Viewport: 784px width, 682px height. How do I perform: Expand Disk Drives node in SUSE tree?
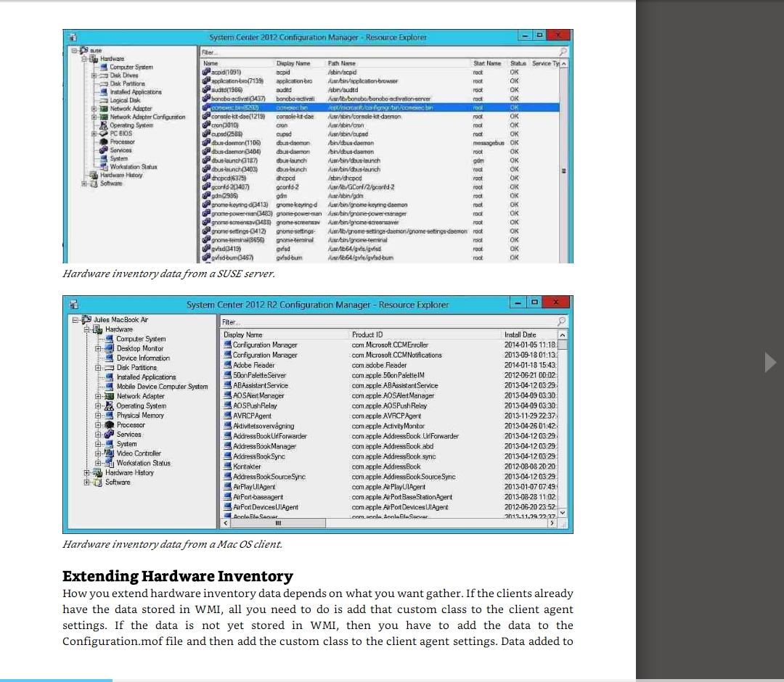[94, 75]
